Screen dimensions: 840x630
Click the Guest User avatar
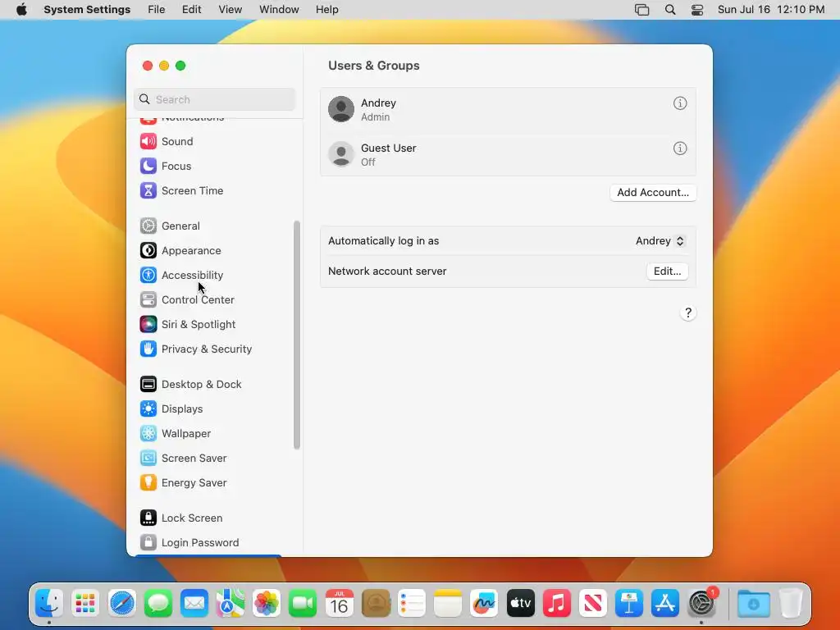click(x=341, y=154)
